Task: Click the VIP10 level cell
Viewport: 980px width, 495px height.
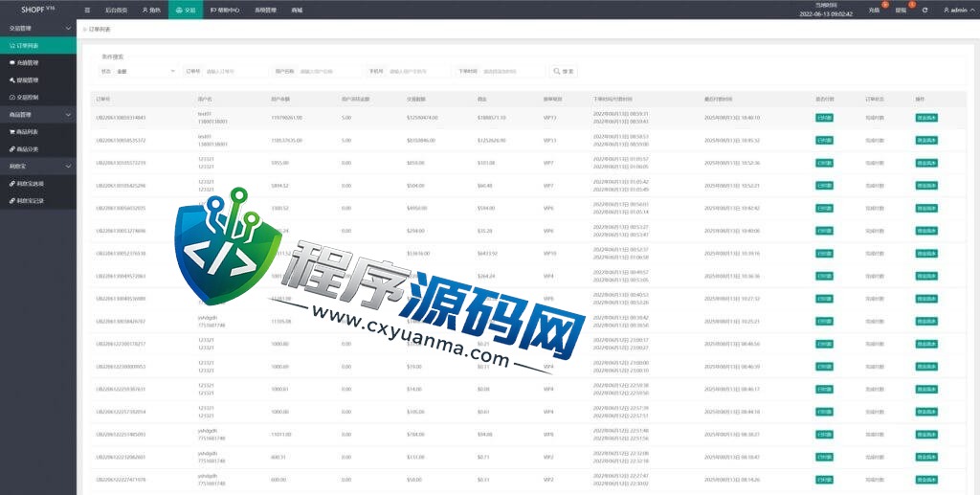Action: 549,254
